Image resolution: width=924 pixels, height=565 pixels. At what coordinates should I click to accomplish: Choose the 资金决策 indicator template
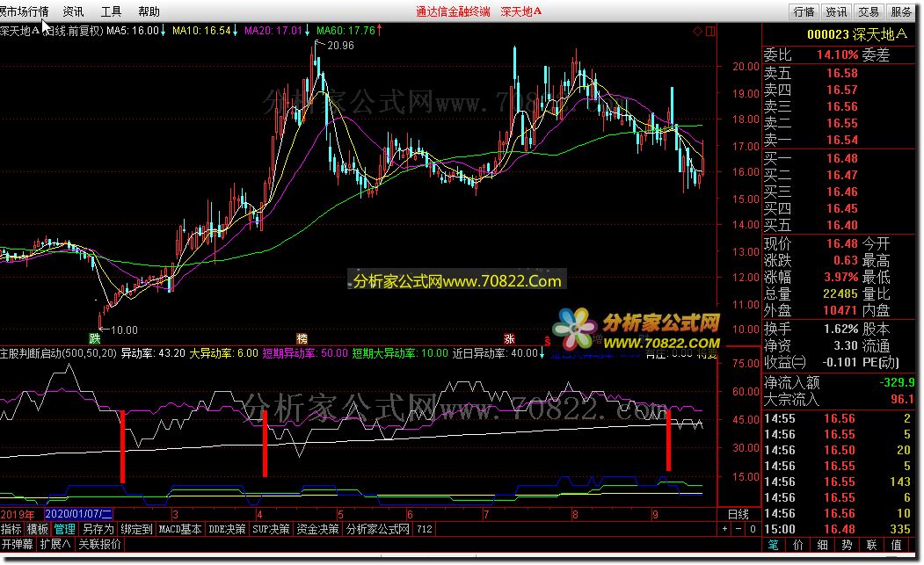pos(317,529)
